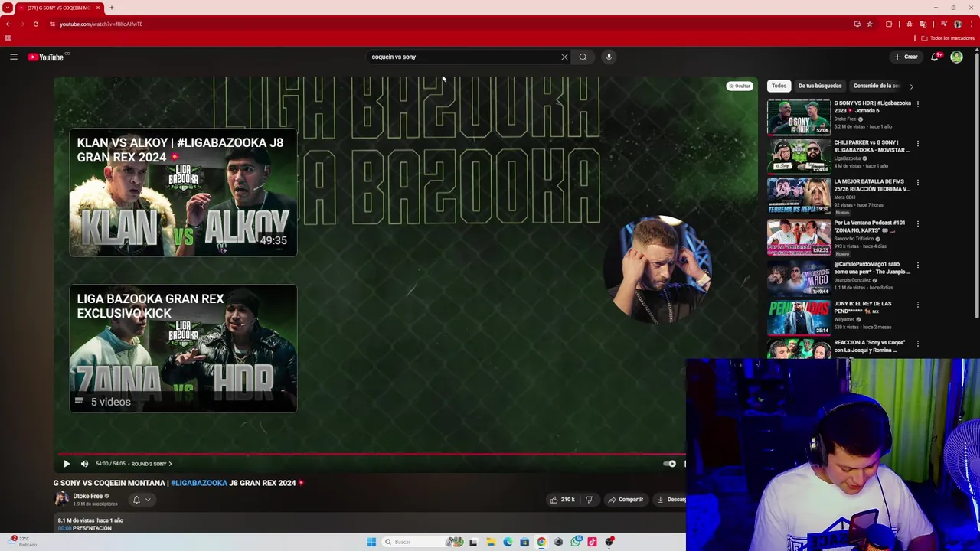Open the Chrome three-dot menu
This screenshot has height=551, width=980.
point(970,24)
